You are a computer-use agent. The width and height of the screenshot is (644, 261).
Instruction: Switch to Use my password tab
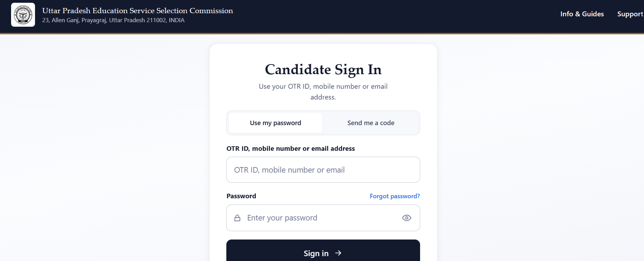click(x=276, y=123)
